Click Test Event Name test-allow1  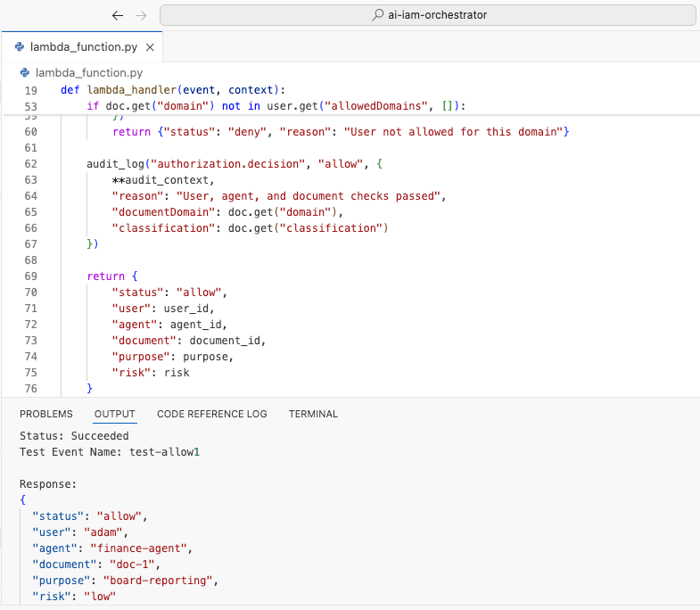pos(110,452)
